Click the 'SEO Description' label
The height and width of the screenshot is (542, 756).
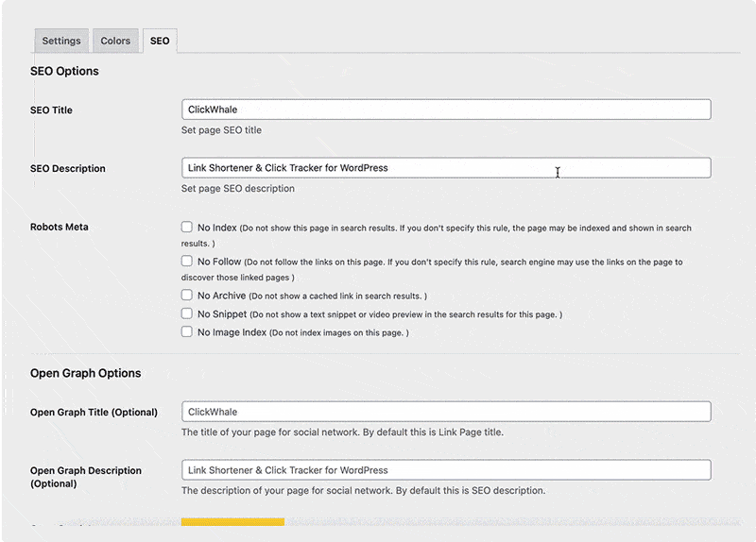click(x=67, y=169)
